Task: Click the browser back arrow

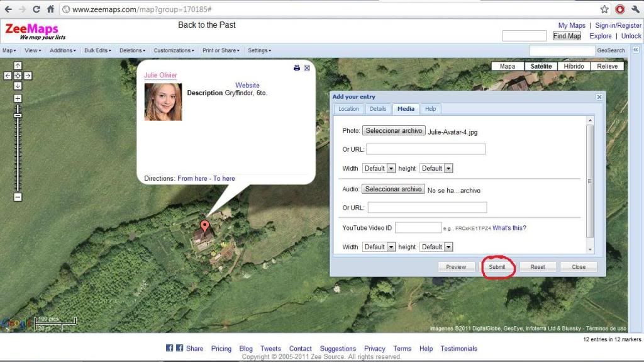Action: [x=8, y=9]
